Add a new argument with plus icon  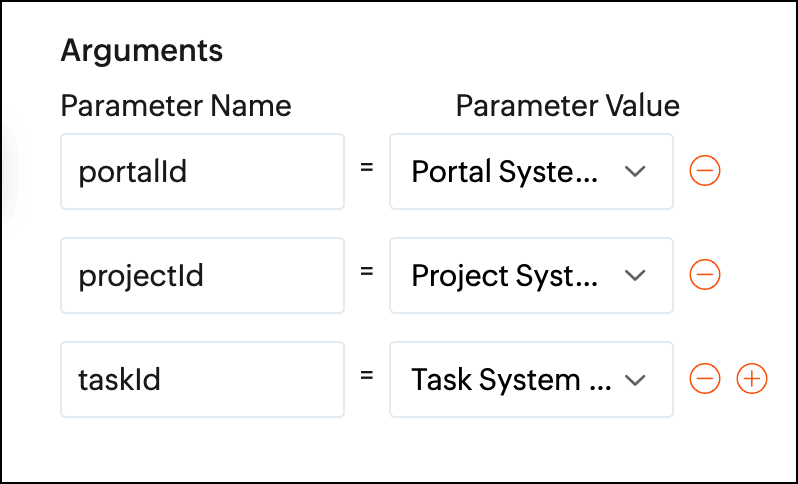[x=752, y=379]
